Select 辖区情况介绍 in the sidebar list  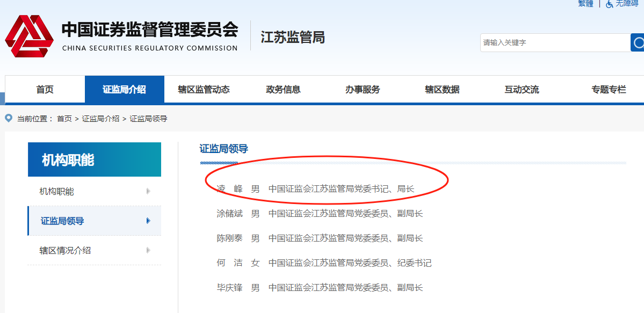(95, 250)
